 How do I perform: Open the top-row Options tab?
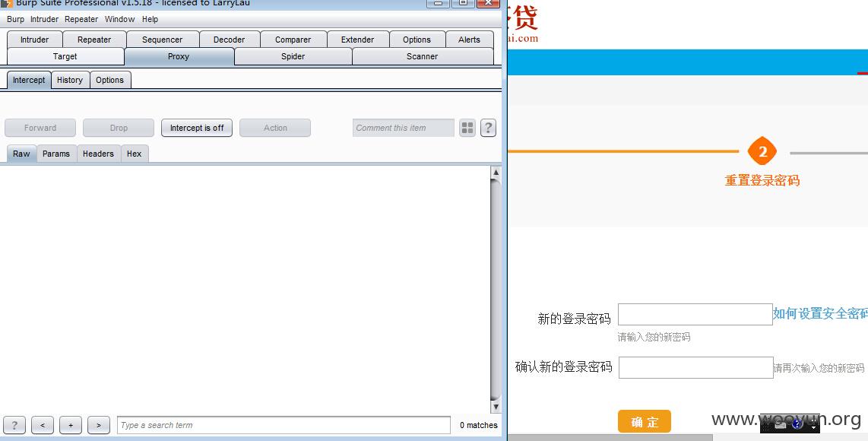tap(417, 40)
